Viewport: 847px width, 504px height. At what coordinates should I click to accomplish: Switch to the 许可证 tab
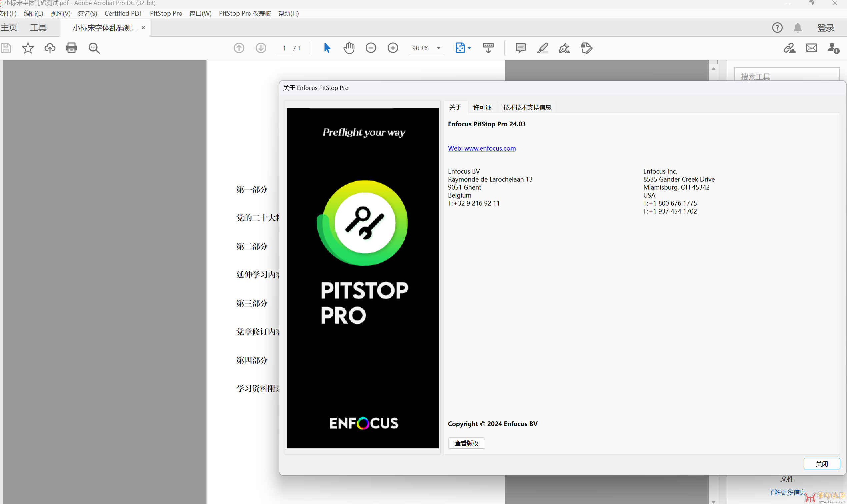click(482, 107)
